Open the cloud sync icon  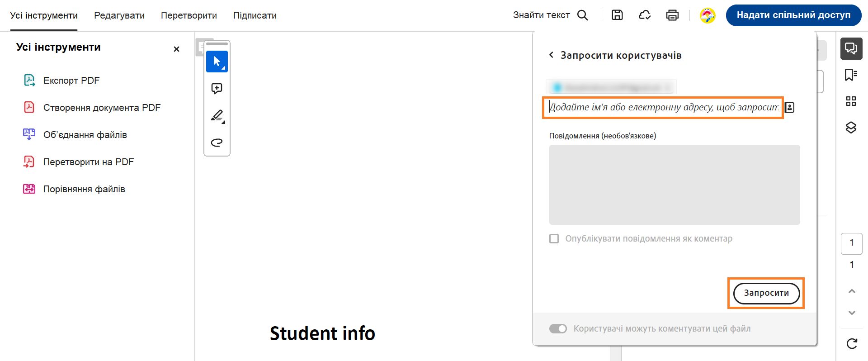pos(644,15)
